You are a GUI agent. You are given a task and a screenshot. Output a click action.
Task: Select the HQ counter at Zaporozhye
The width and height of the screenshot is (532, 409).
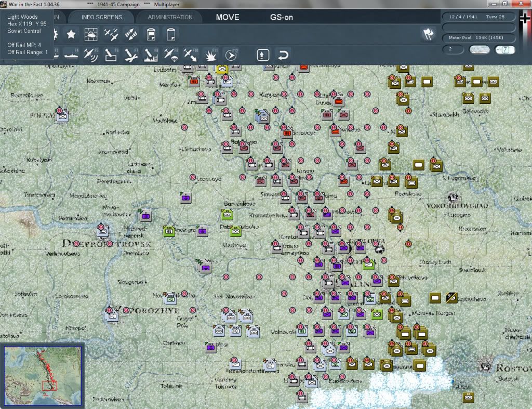coord(112,315)
